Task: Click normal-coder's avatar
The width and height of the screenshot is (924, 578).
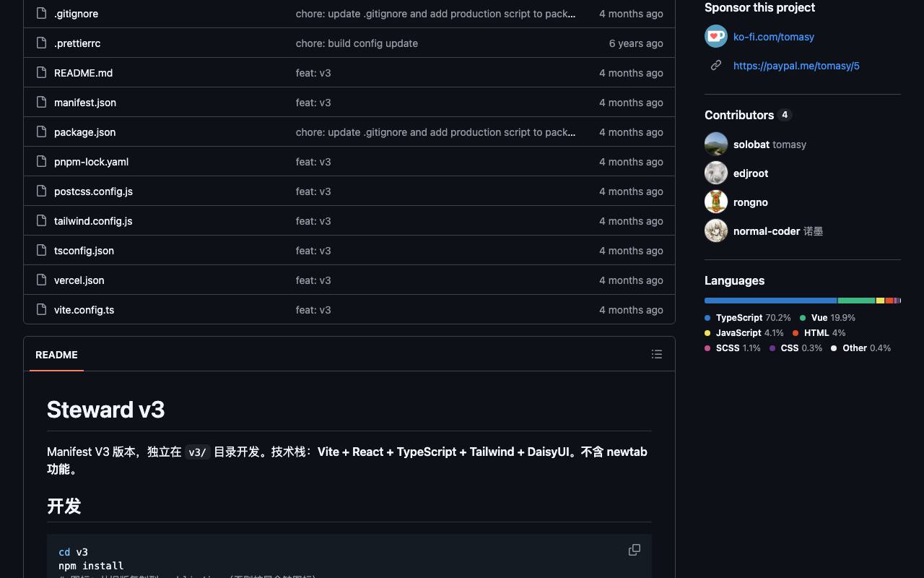Action: click(x=716, y=230)
